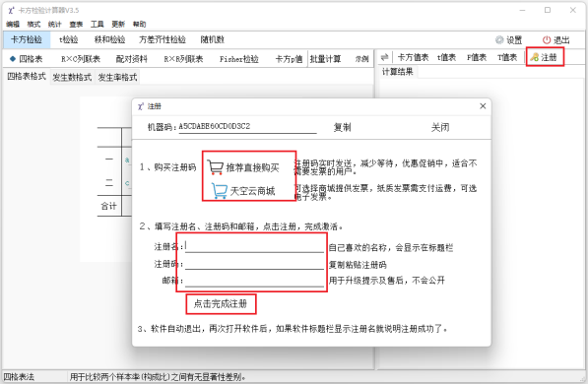Click the red 退出 power icon
The image size is (588, 384).
547,39
